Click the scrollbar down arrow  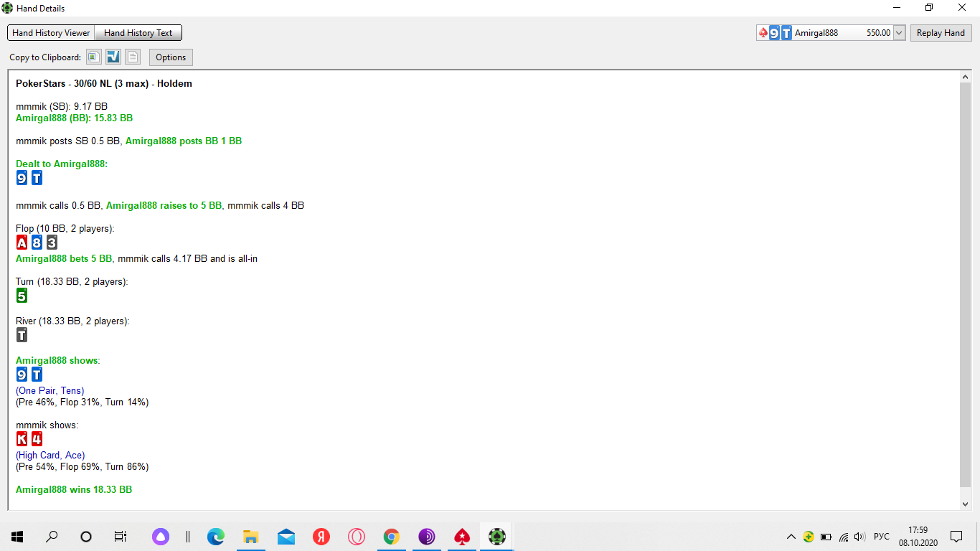pos(965,504)
